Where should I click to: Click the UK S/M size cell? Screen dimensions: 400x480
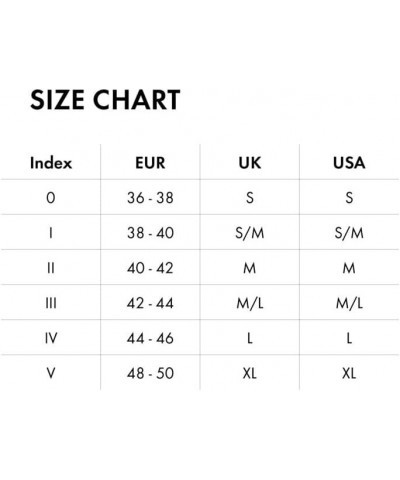click(250, 233)
